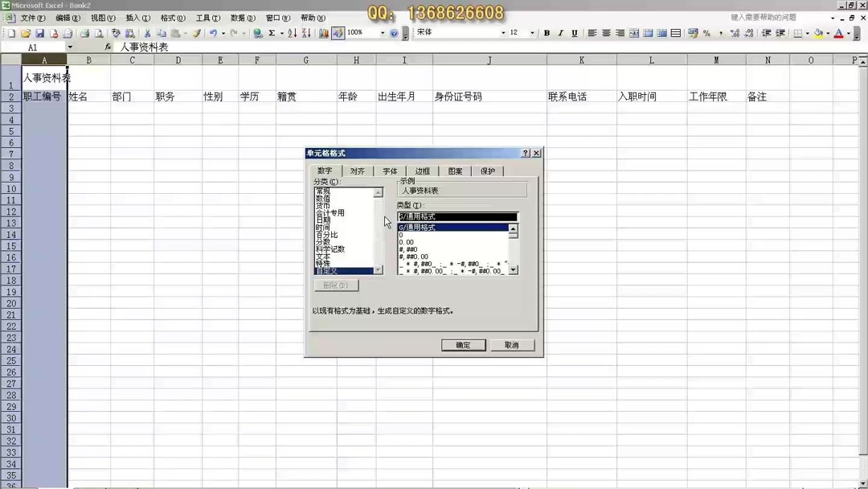Open the font name dropdown
Image resolution: width=868 pixels, height=489 pixels.
click(504, 34)
